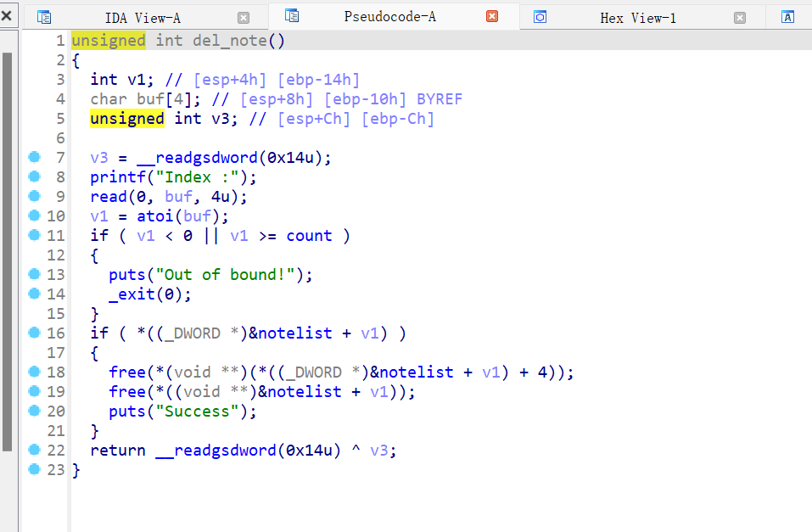Click highlighted unsigned keyword on line 1

(x=109, y=41)
